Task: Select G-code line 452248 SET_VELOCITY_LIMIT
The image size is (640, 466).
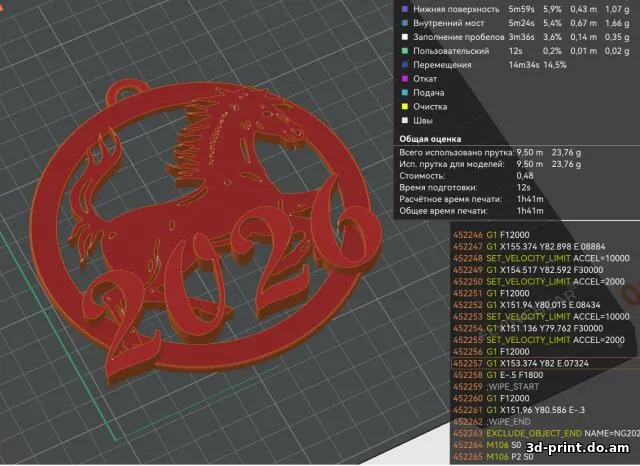Action: 541,258
